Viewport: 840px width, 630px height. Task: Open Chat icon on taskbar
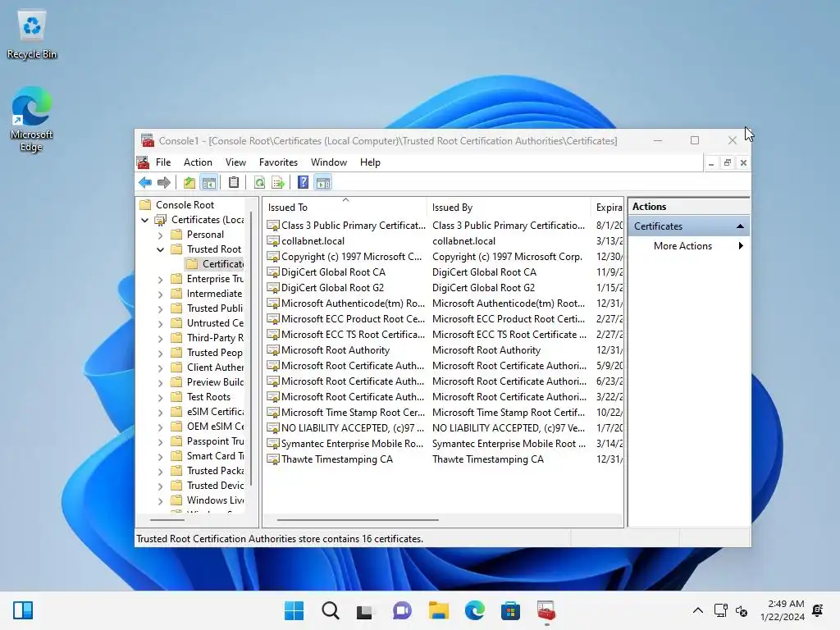tap(402, 610)
